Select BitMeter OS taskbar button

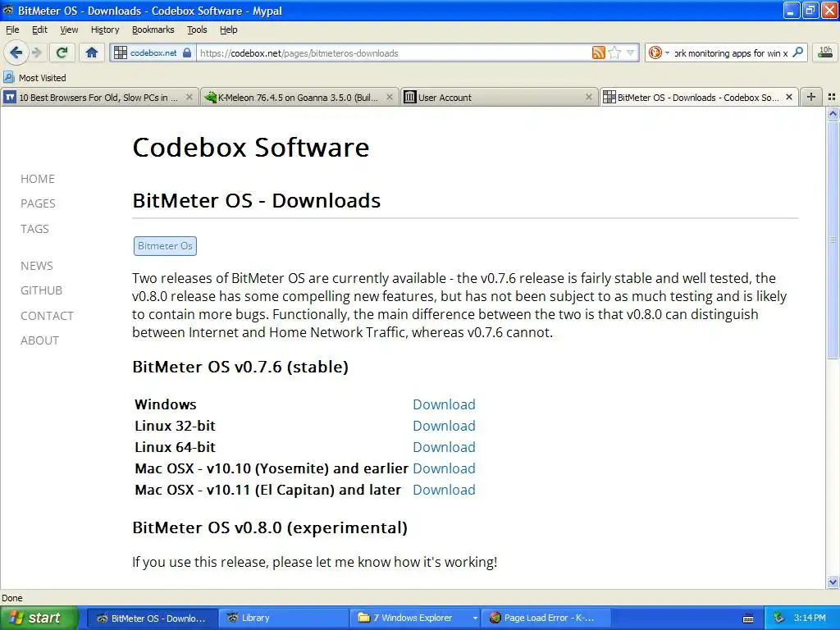click(x=152, y=619)
